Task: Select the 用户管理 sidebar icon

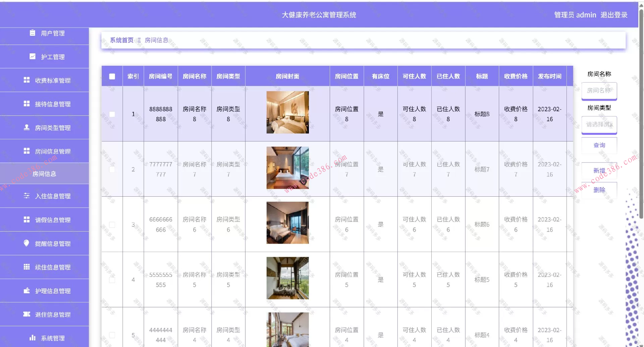Action: (x=32, y=33)
